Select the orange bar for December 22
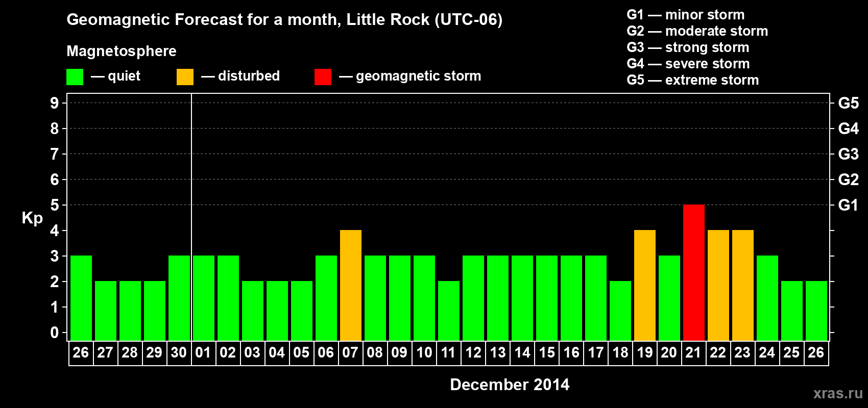Viewport: 868px width, 408px height. point(718,285)
